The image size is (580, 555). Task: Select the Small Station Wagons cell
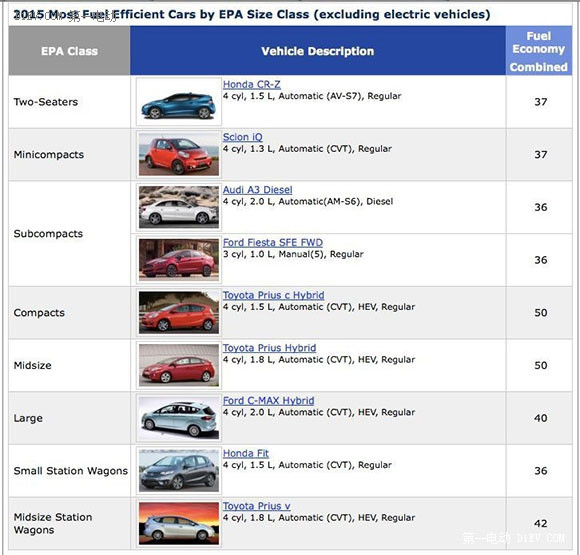(69, 471)
